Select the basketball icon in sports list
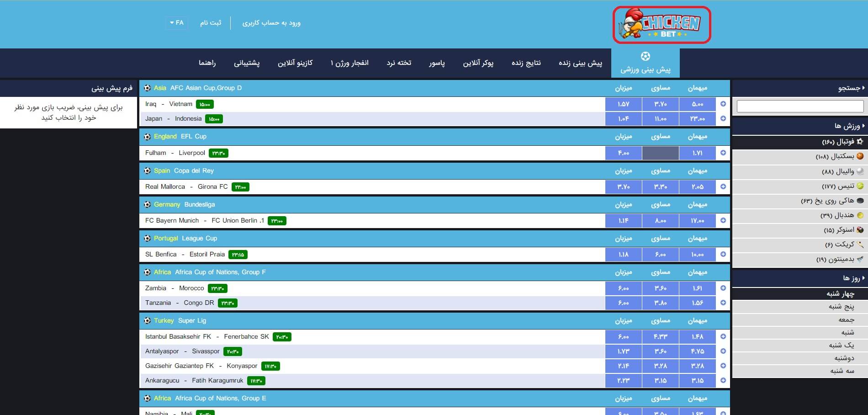The image size is (868, 415). (860, 156)
